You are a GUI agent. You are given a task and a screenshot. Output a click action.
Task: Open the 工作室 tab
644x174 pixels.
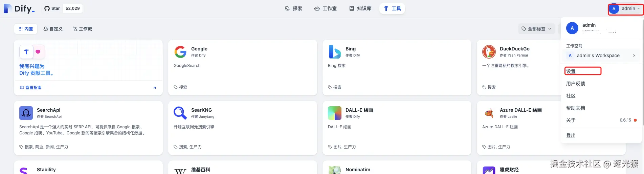(326, 8)
